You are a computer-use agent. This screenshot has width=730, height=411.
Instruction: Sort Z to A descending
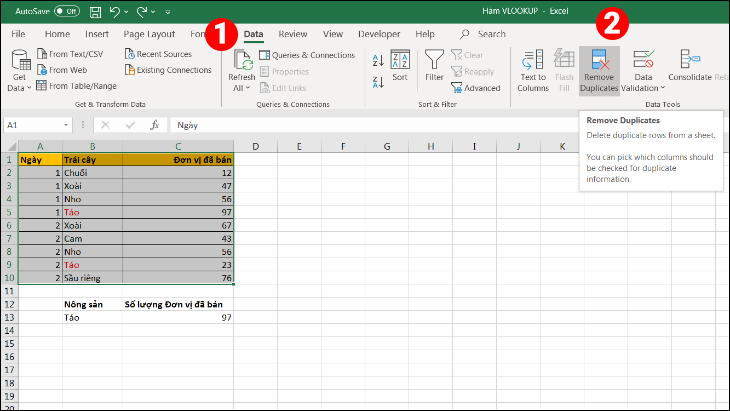[378, 82]
